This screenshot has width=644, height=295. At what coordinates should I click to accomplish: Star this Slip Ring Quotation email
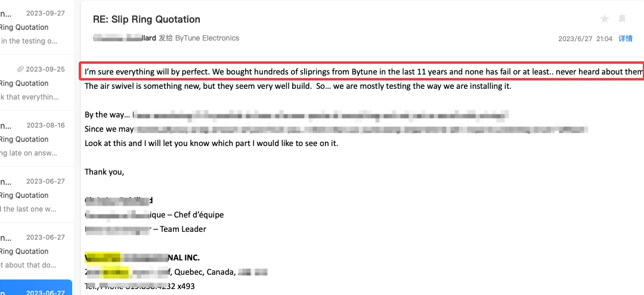605,18
